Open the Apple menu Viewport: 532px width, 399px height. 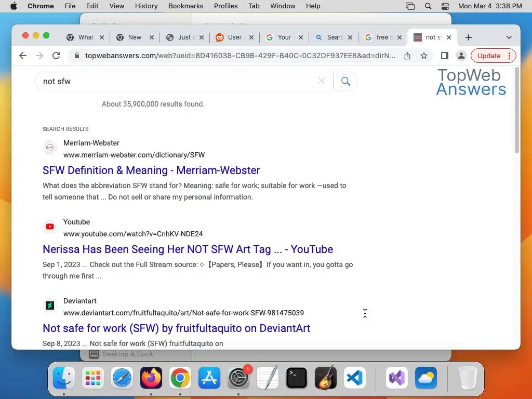(x=14, y=6)
